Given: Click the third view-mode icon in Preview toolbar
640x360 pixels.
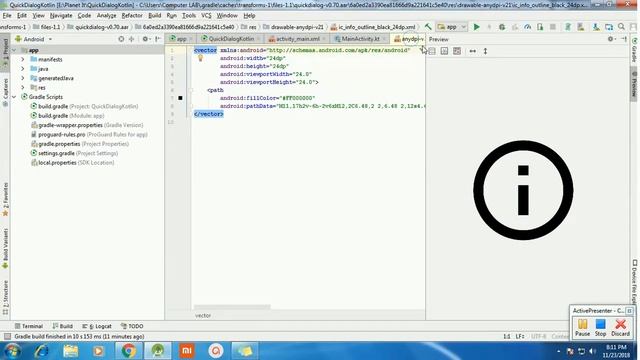Looking at the screenshot, I should click(x=457, y=51).
